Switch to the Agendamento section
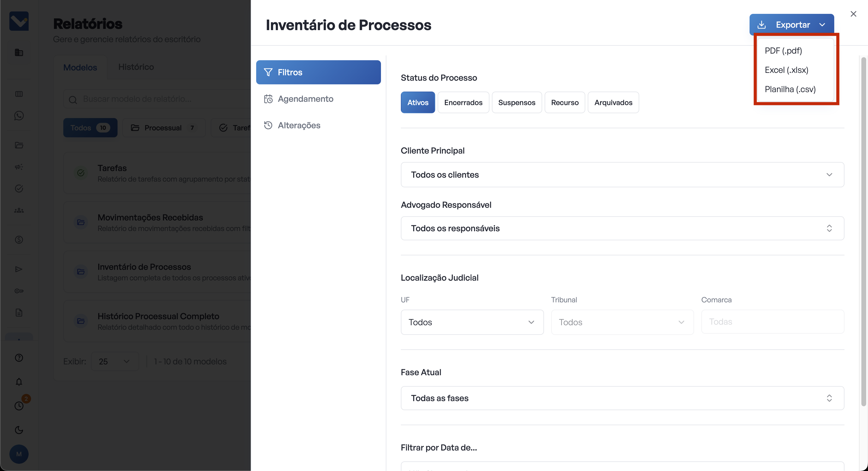The image size is (868, 471). (x=305, y=99)
